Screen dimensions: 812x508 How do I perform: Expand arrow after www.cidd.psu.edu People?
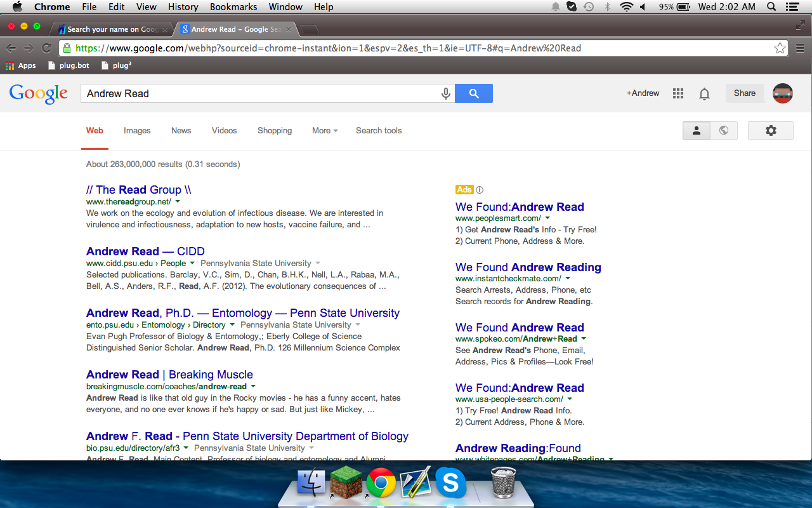point(192,264)
